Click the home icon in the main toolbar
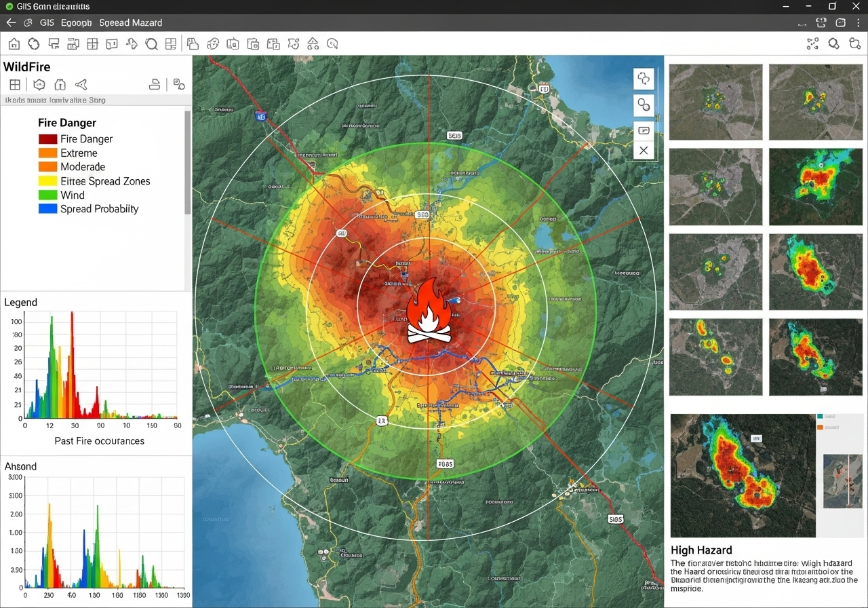This screenshot has height=608, width=868. [x=14, y=44]
